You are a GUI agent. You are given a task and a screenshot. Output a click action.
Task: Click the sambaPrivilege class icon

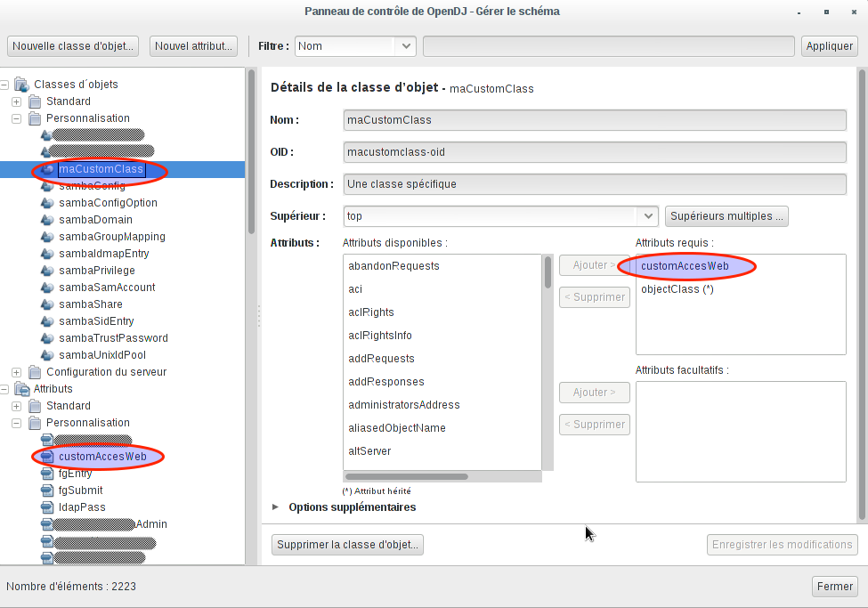pyautogui.click(x=47, y=271)
